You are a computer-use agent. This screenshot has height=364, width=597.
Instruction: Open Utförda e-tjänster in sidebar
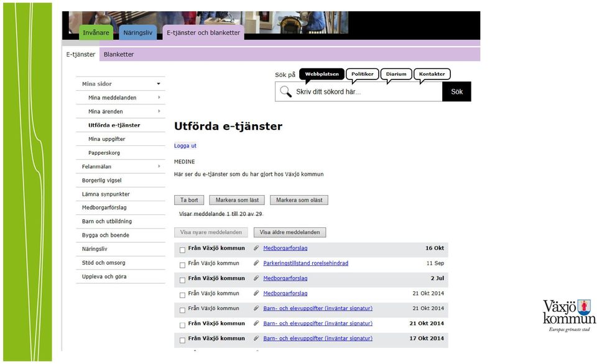pyautogui.click(x=114, y=125)
